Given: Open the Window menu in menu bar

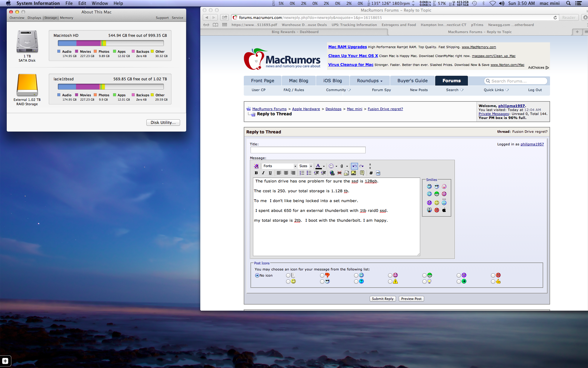Looking at the screenshot, I should pos(100,3).
